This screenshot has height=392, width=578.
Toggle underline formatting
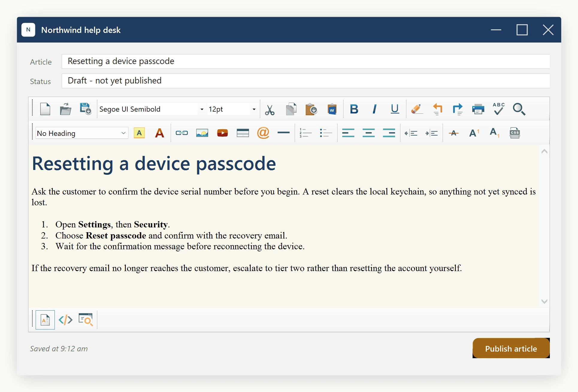click(395, 109)
